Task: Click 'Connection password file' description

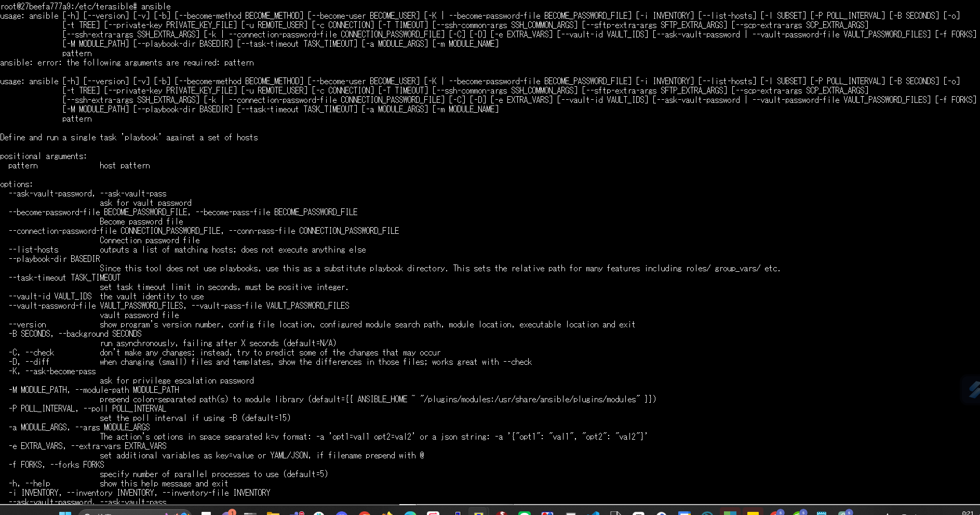Action: coord(150,240)
